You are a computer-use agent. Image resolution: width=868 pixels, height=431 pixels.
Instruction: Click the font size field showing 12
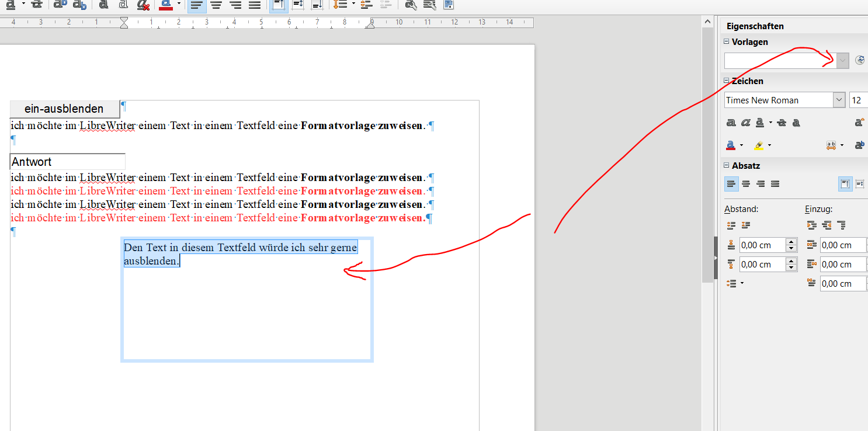point(859,100)
